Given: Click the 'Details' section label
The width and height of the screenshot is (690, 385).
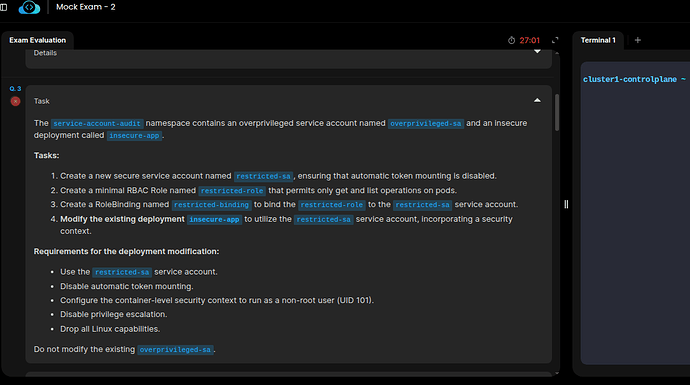Looking at the screenshot, I should [45, 53].
